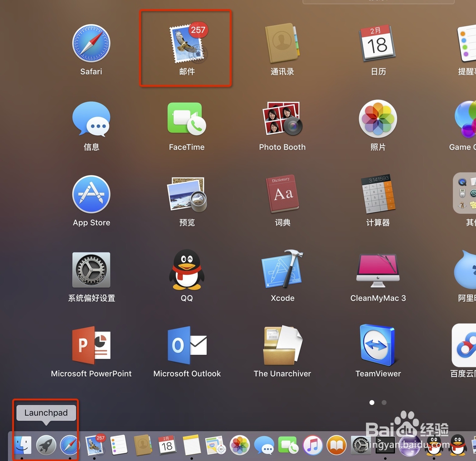476x461 pixels.
Task: Open 词典 Dictionary app
Action: [x=282, y=194]
